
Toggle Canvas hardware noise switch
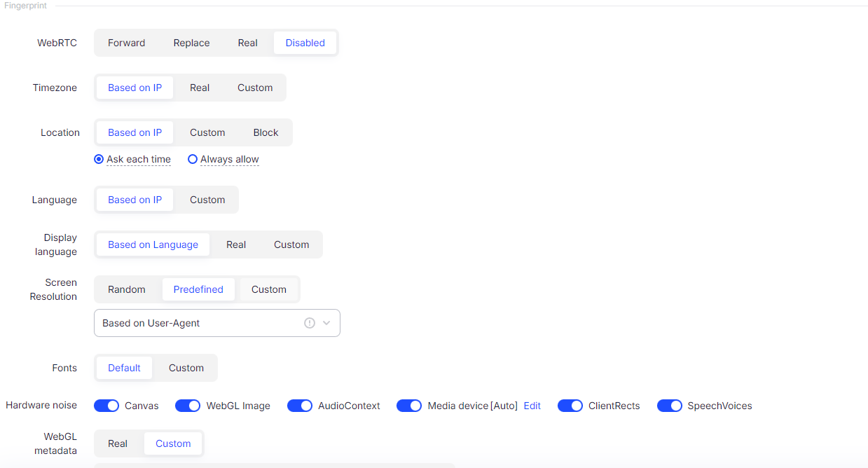tap(106, 406)
